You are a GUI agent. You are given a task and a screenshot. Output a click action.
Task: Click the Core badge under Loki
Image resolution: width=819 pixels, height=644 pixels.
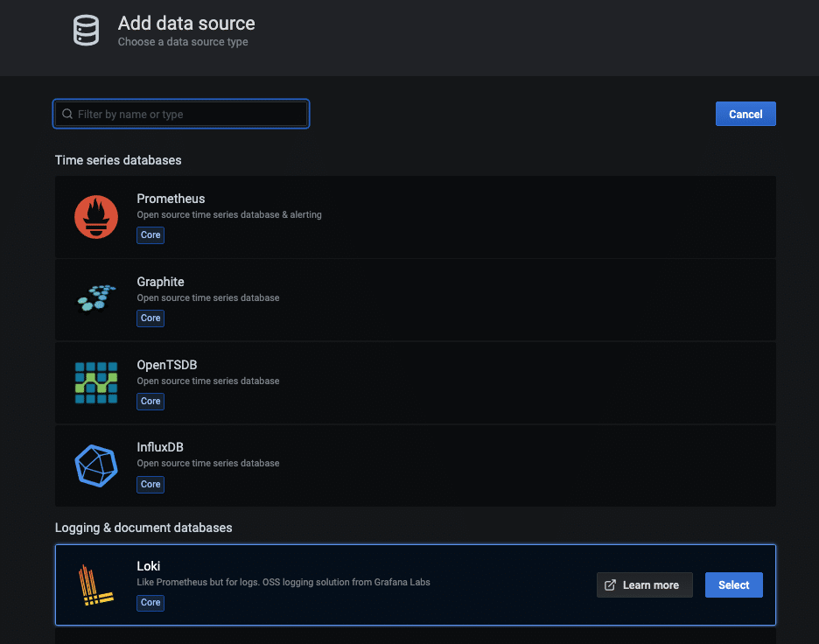coord(150,603)
